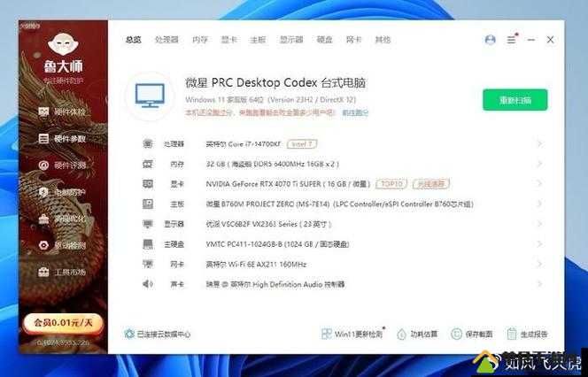Expand the 处理器 row chevron

(539, 143)
